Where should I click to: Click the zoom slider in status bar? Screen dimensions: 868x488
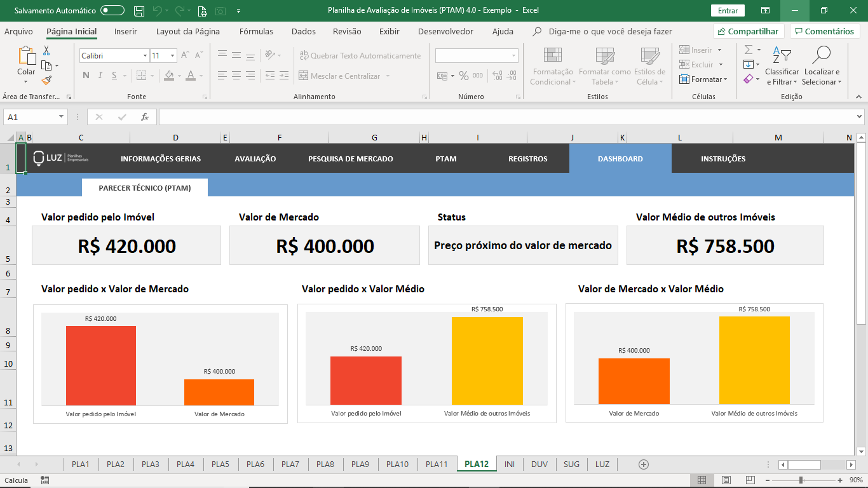tap(801, 480)
